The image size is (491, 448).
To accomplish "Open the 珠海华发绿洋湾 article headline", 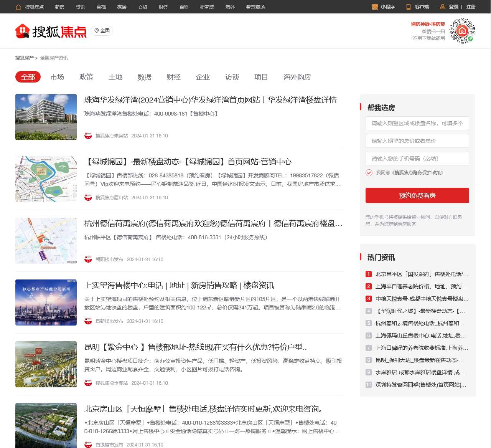I will tap(210, 100).
